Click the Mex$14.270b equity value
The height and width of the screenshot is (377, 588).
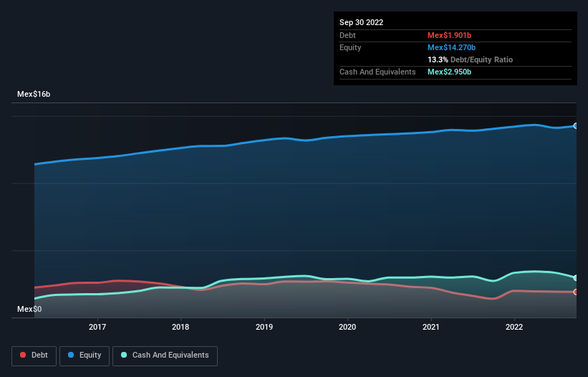coord(451,47)
